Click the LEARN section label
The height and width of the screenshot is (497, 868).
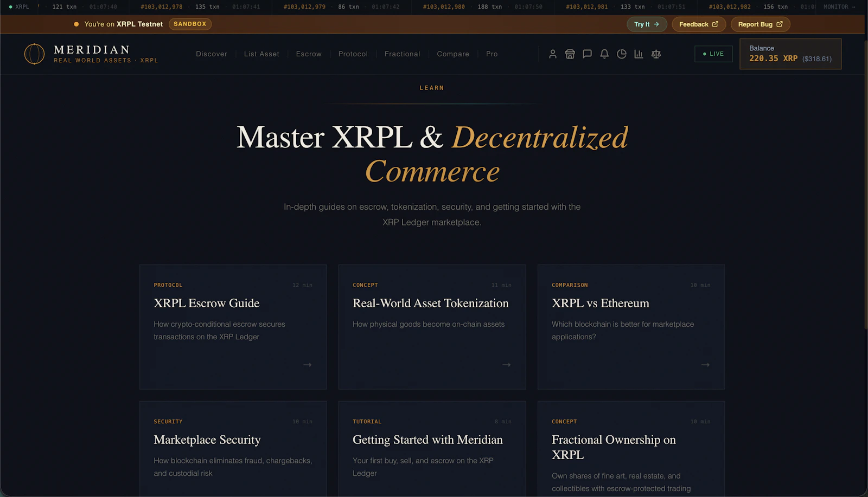(432, 88)
